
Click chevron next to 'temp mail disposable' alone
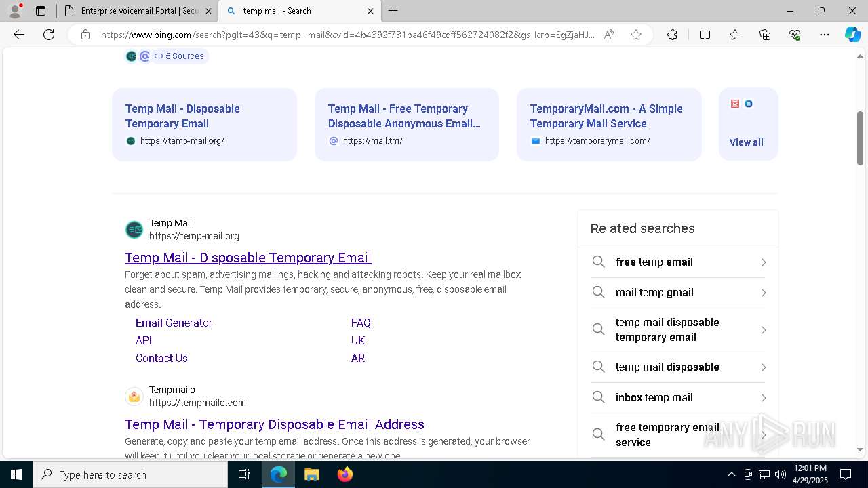[764, 367]
